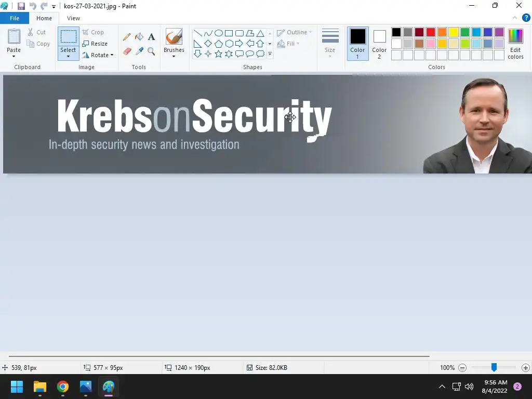Click the Undo arrow in title bar
532x399 pixels.
coord(33,6)
